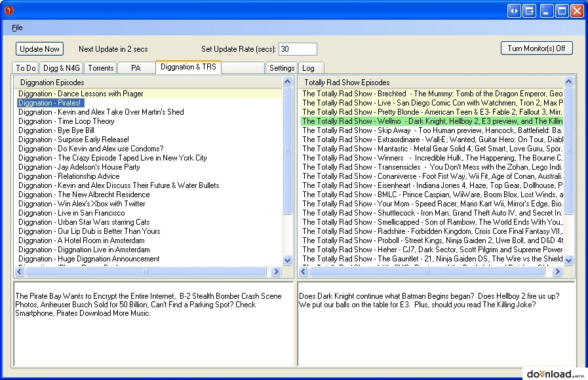Select Totally Rad Show 'Mantastic' episode
Screen dimensions: 588x380
tap(433, 149)
